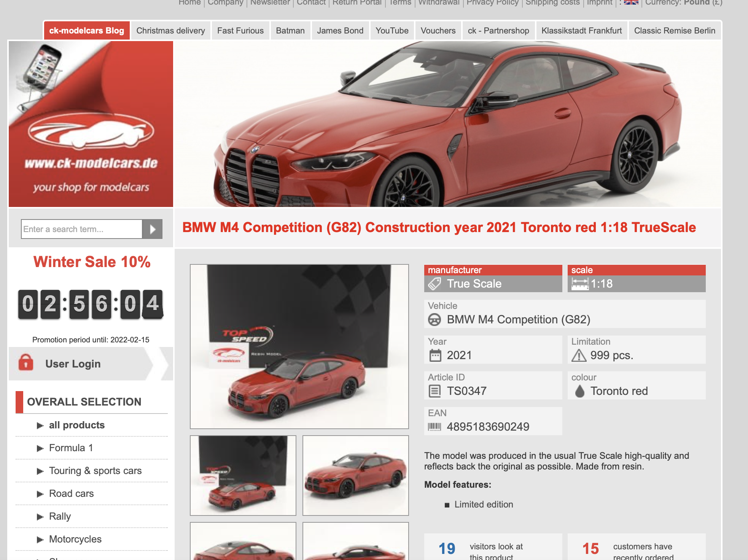Open the Classic Remise Berlin tab

(x=675, y=30)
